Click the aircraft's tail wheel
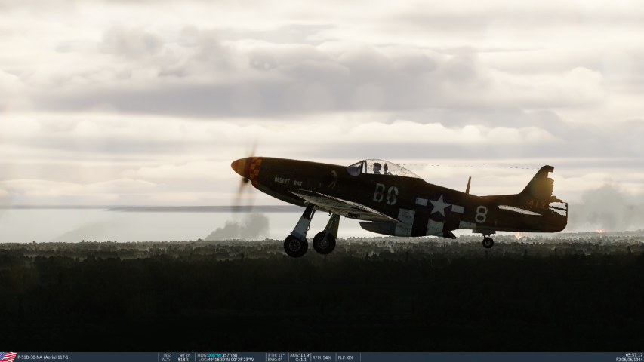This screenshot has height=362, width=644. pyautogui.click(x=488, y=242)
